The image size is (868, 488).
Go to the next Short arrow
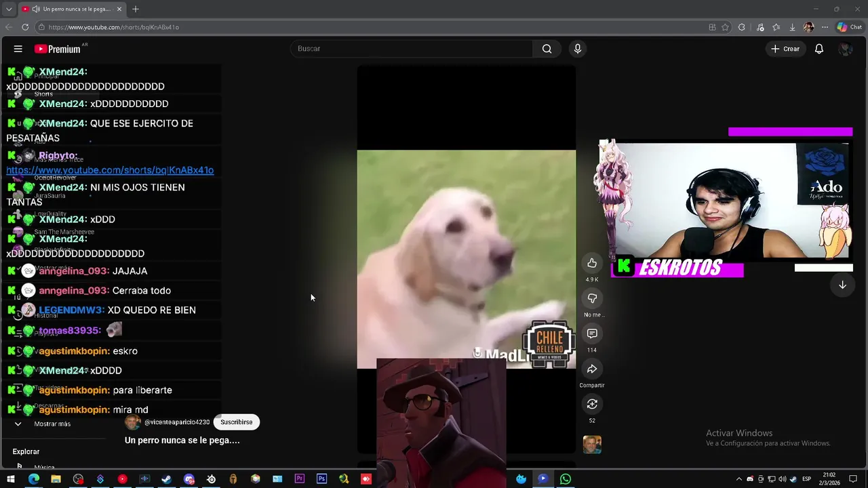click(x=842, y=285)
